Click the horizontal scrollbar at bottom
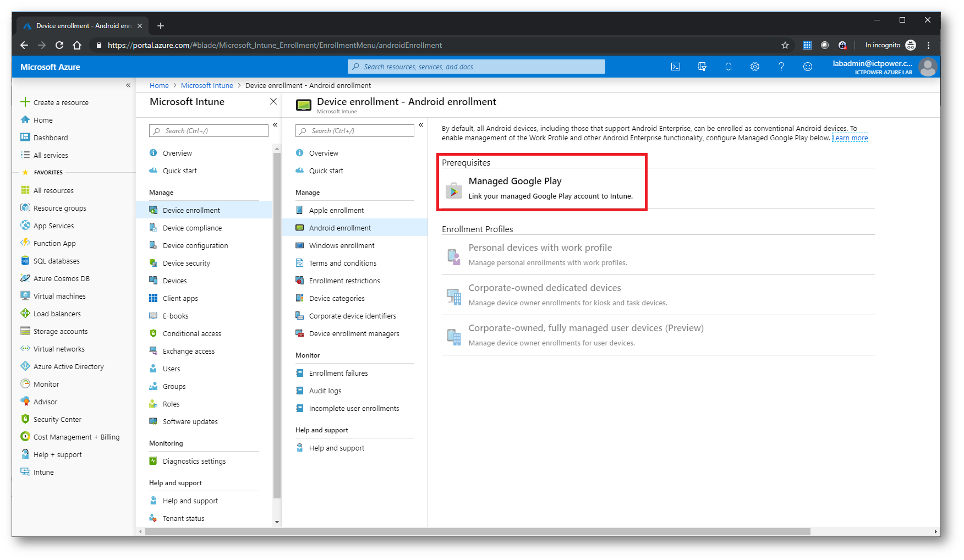964x560 pixels. 478,531
